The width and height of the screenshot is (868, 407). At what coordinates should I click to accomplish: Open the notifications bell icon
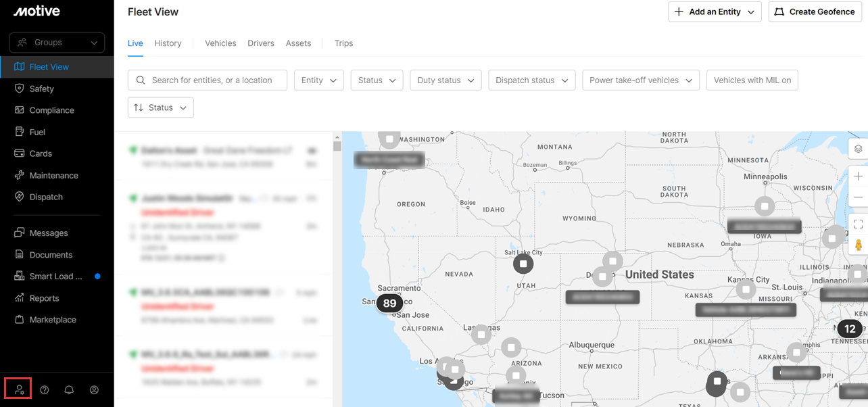69,390
